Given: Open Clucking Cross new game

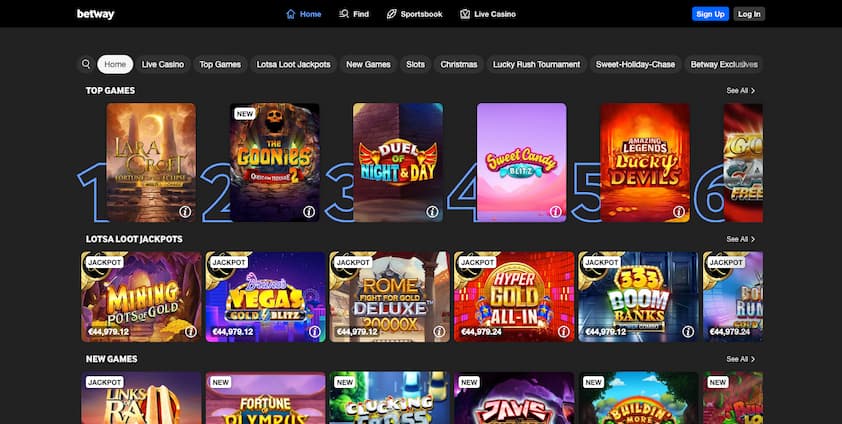Looking at the screenshot, I should pyautogui.click(x=390, y=398).
